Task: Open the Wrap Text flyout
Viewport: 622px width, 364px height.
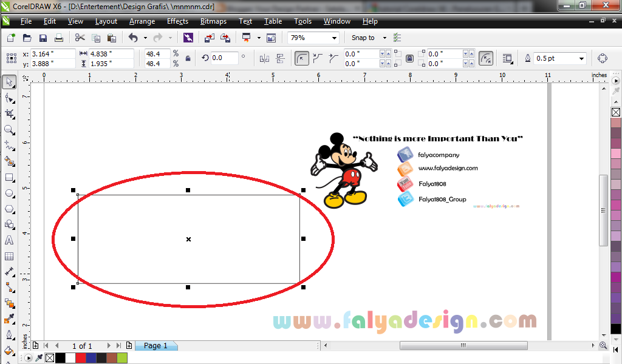Action: [507, 59]
